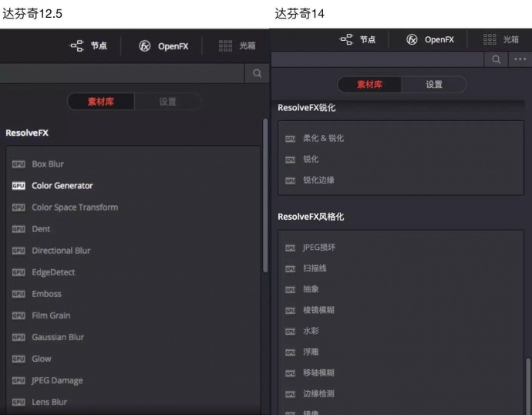Select 柔化 & 锐化 effect
Image resolution: width=532 pixels, height=415 pixels.
click(323, 138)
